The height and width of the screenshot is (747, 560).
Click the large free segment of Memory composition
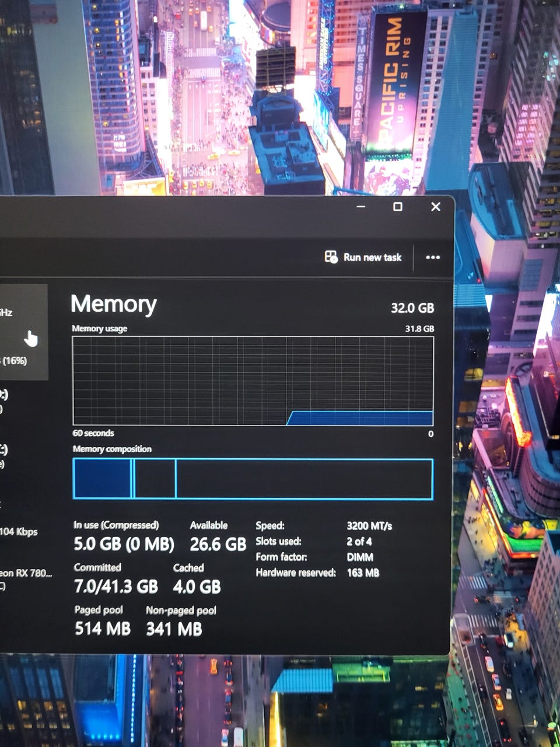[x=304, y=479]
